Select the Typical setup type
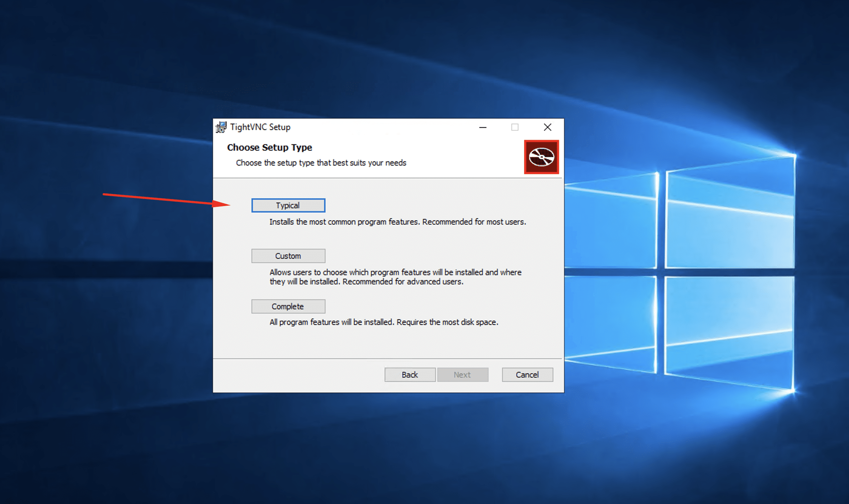This screenshot has height=504, width=849. (288, 205)
